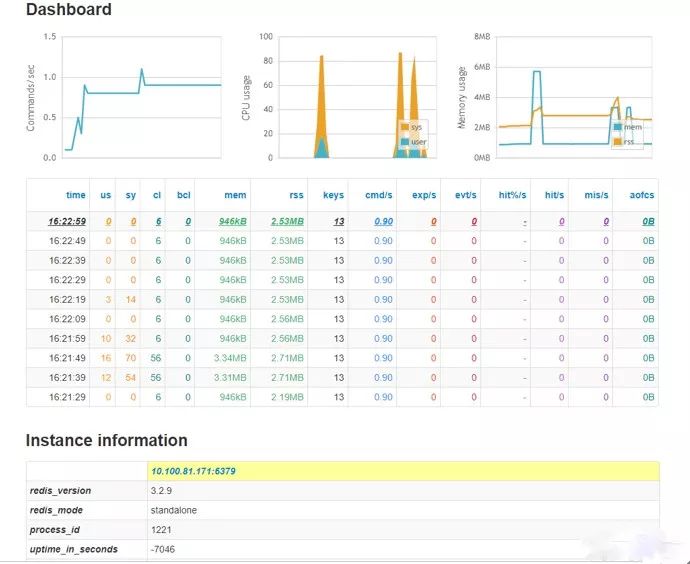Image resolution: width=690 pixels, height=564 pixels.
Task: Click the mem legend swatch in memory chart
Action: click(x=620, y=128)
